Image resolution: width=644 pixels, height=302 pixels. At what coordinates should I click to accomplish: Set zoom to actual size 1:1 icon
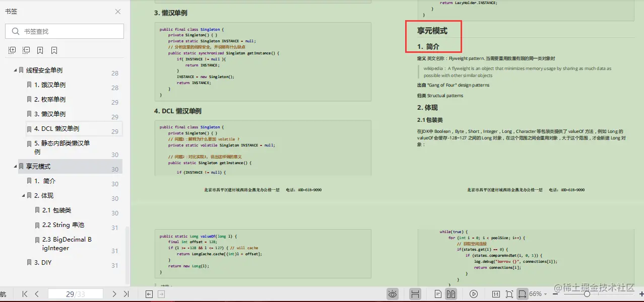[496, 294]
